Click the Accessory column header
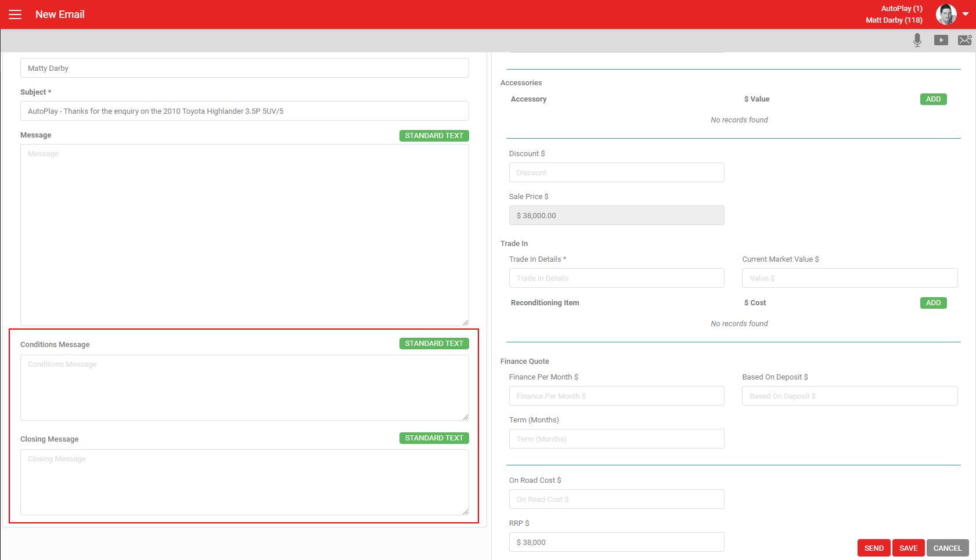Viewport: 976px width, 560px height. 528,99
